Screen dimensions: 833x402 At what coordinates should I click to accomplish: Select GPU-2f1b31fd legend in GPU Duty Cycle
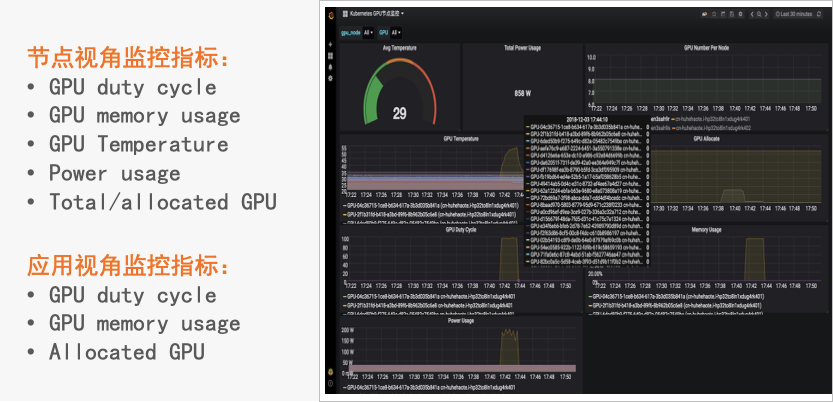[430, 306]
